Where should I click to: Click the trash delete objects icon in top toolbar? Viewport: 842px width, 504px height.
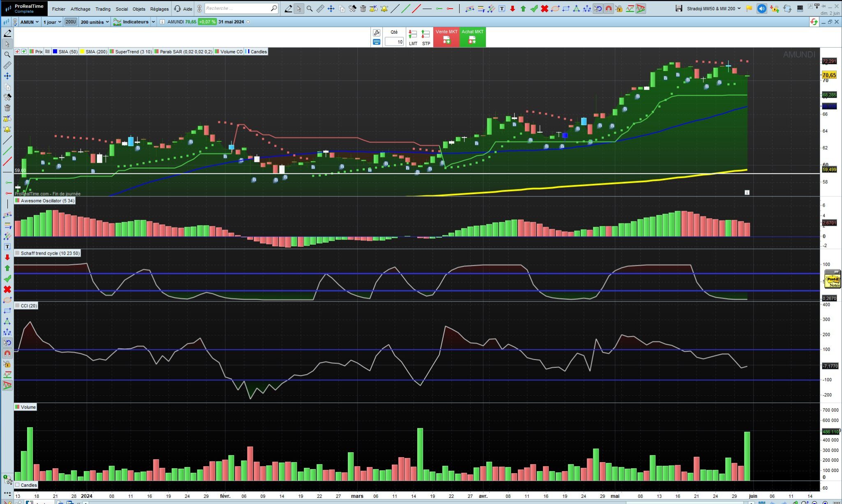363,9
